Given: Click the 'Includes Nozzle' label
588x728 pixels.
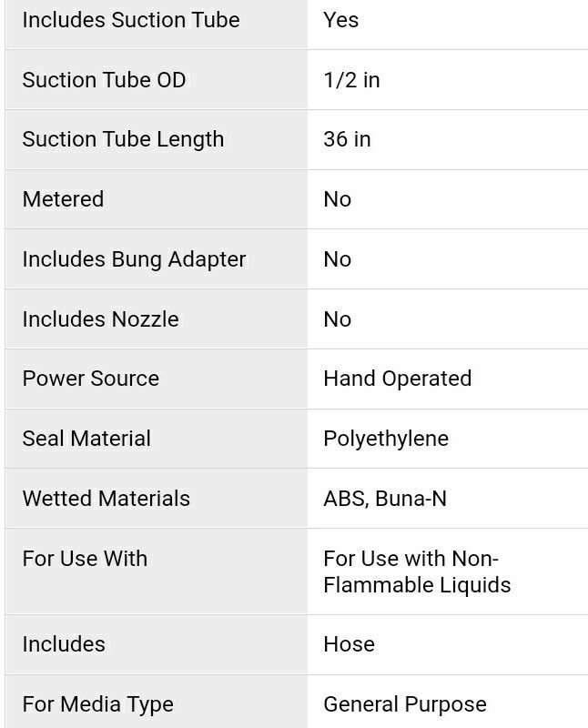Looking at the screenshot, I should click(x=100, y=319).
